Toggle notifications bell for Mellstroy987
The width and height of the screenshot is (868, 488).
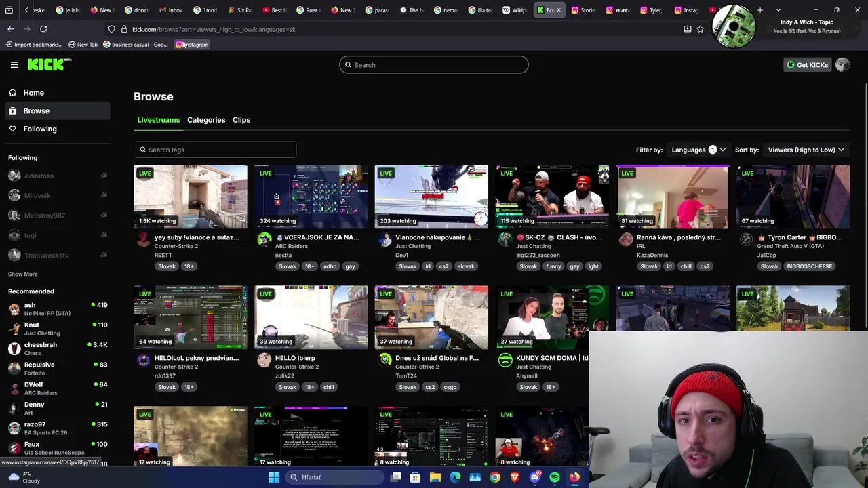click(104, 215)
